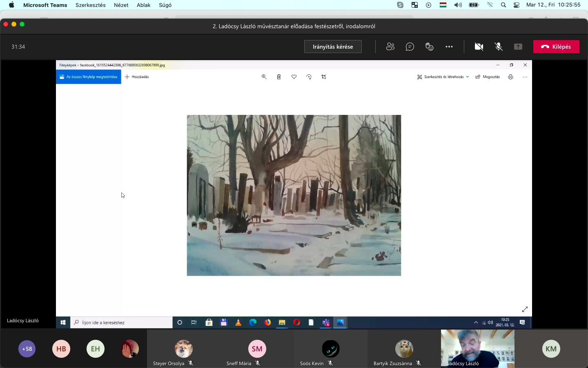Select the KM participant avatar
The height and width of the screenshot is (368, 588).
tap(551, 349)
